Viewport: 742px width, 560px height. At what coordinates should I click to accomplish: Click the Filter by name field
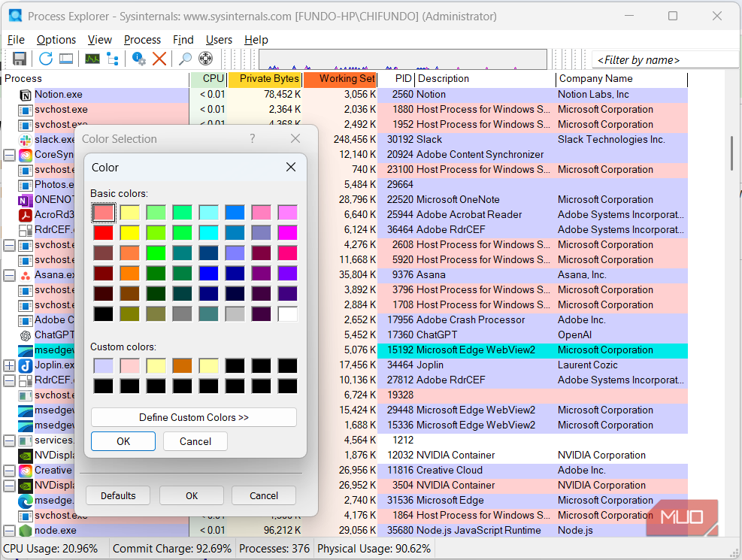point(665,60)
